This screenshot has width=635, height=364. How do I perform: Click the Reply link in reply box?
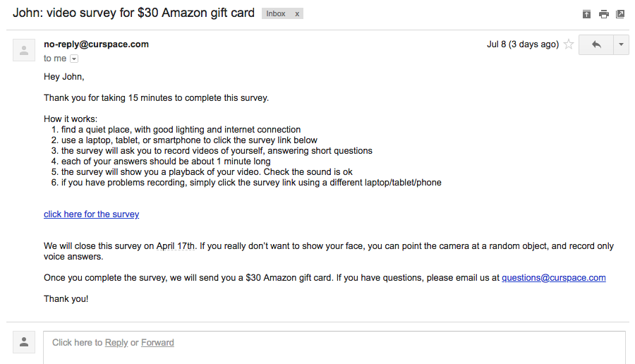click(x=116, y=343)
